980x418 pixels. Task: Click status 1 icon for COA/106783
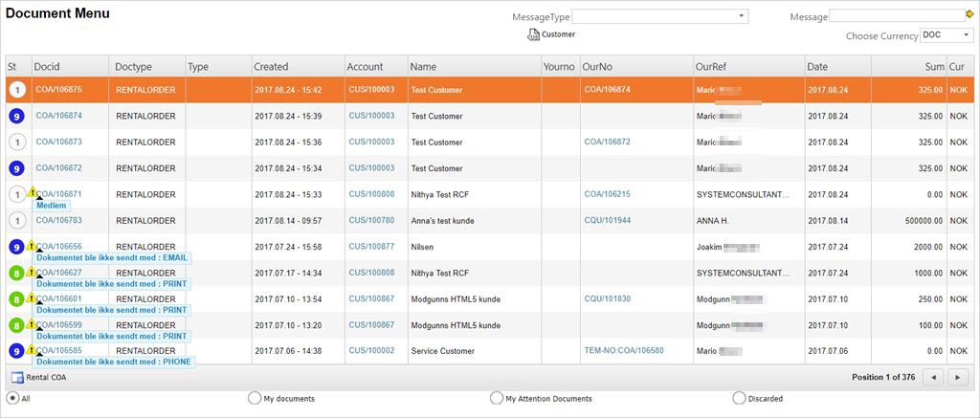pyautogui.click(x=16, y=220)
